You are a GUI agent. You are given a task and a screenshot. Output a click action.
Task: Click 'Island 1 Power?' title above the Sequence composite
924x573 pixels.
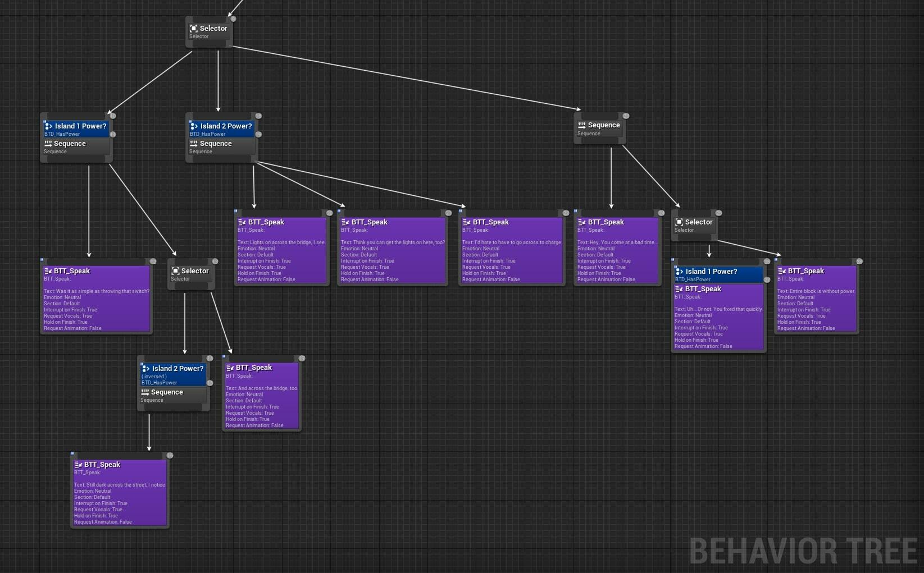(80, 126)
